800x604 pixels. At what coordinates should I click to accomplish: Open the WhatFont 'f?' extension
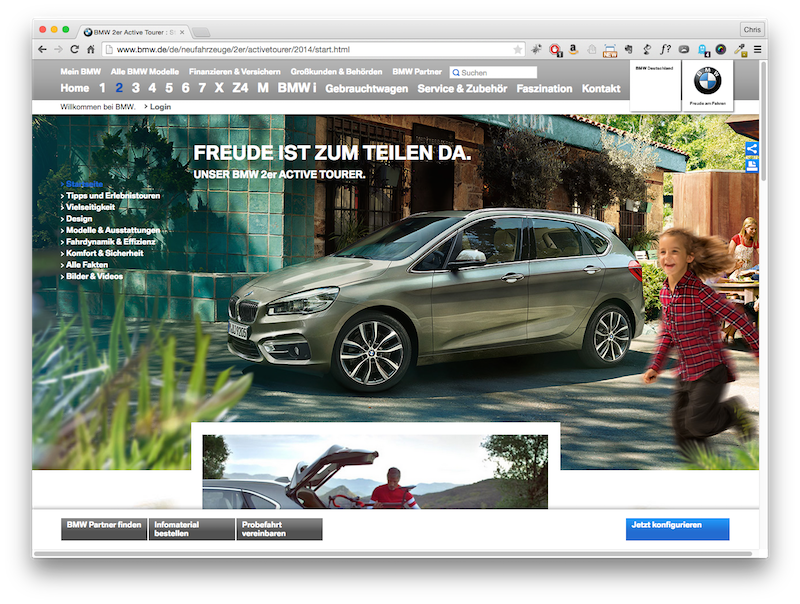[x=665, y=49]
